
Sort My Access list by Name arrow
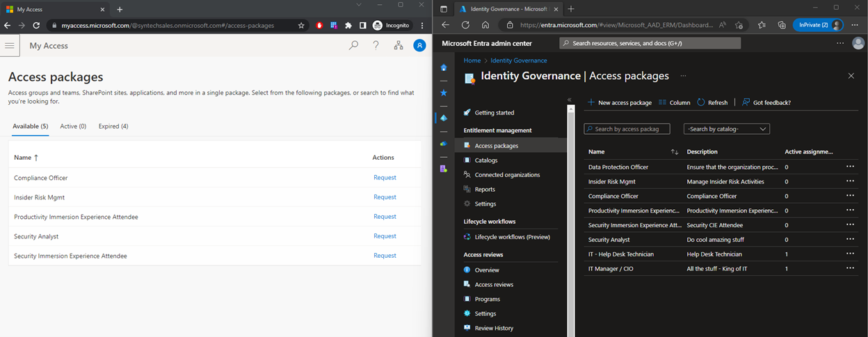click(x=35, y=158)
